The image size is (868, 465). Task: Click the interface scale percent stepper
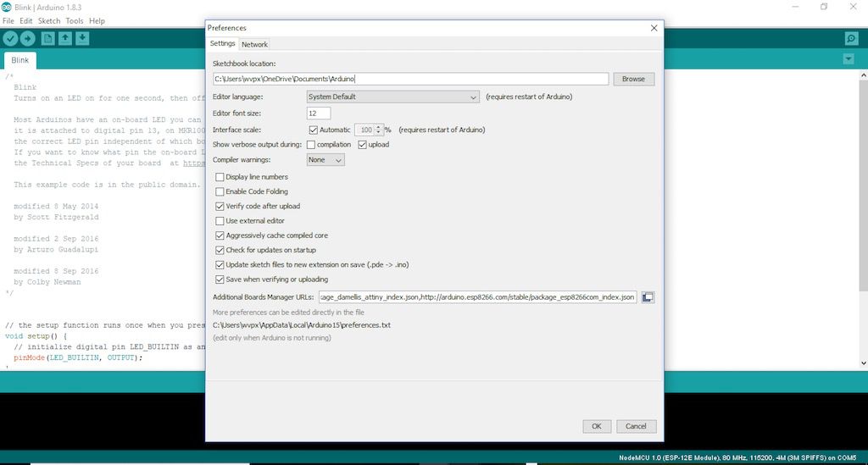379,130
